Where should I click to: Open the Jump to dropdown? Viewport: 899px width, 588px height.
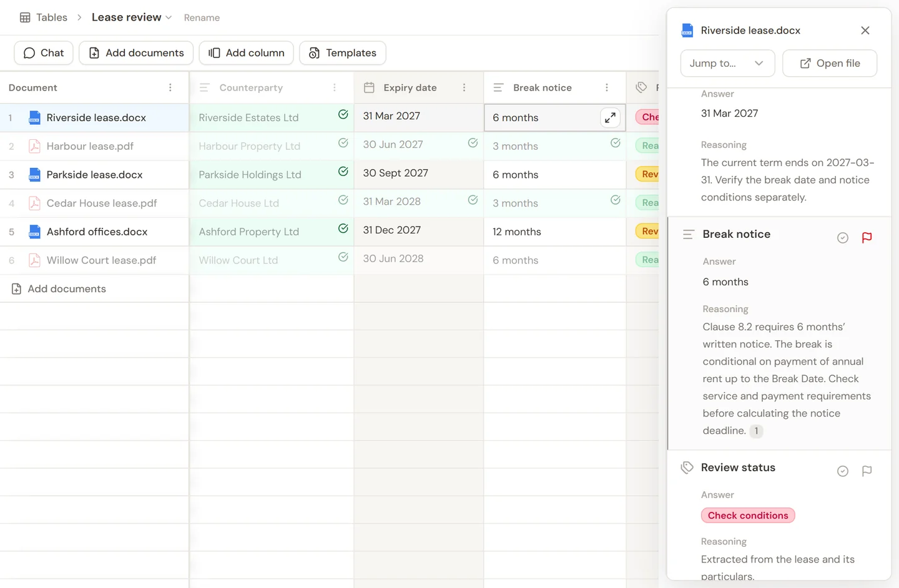(x=727, y=63)
